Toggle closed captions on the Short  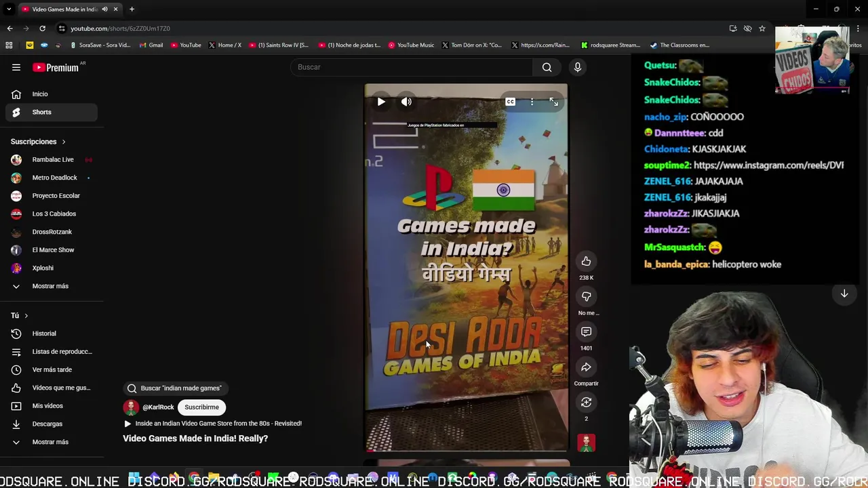click(x=510, y=102)
